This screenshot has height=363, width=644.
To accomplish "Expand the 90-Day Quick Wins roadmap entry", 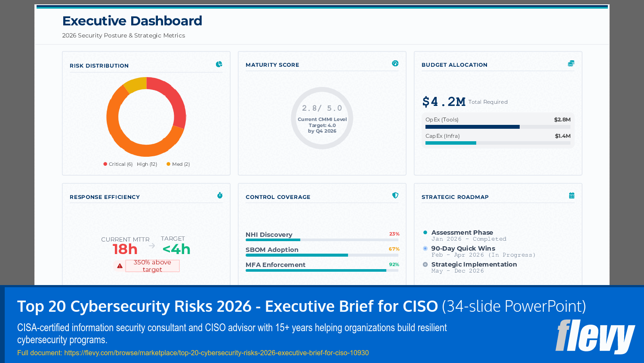I will pyautogui.click(x=463, y=248).
